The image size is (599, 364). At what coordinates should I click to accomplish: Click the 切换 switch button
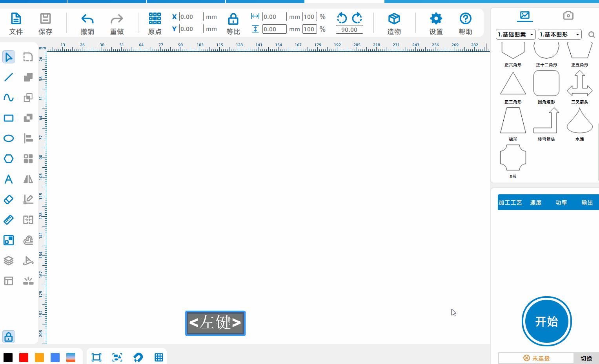(x=586, y=358)
